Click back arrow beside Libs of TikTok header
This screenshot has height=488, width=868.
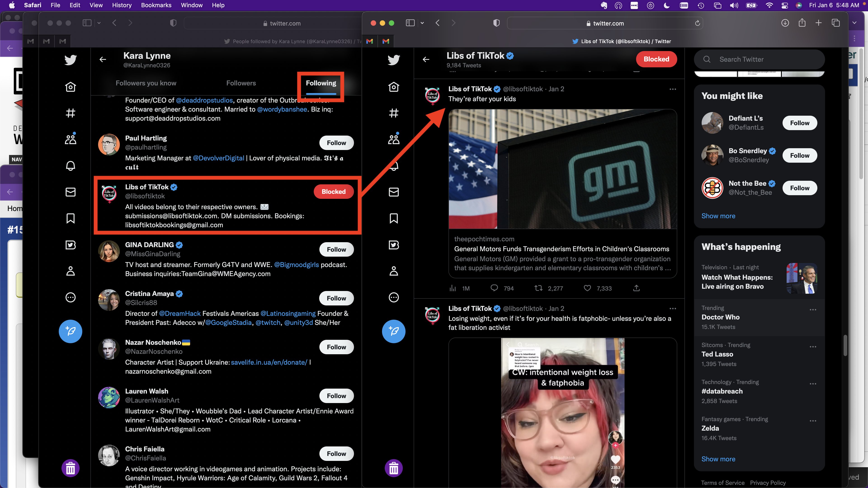[x=426, y=59]
